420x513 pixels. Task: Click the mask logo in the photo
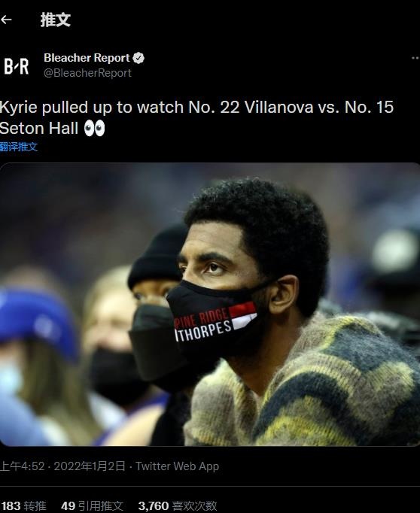[x=215, y=322]
